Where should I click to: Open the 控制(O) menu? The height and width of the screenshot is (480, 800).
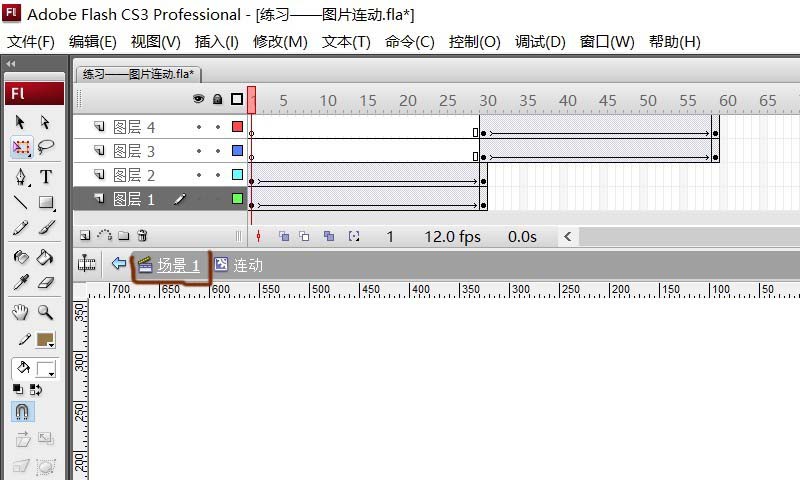click(x=474, y=41)
